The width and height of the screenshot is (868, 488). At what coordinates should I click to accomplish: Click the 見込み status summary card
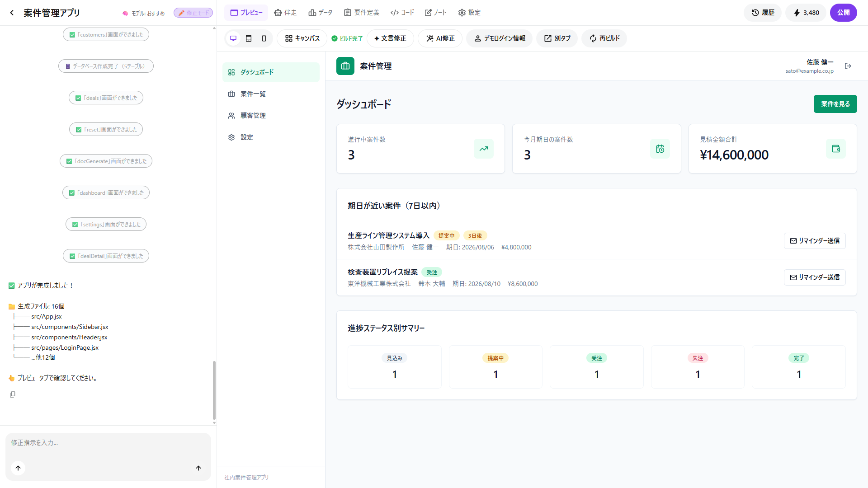point(394,367)
